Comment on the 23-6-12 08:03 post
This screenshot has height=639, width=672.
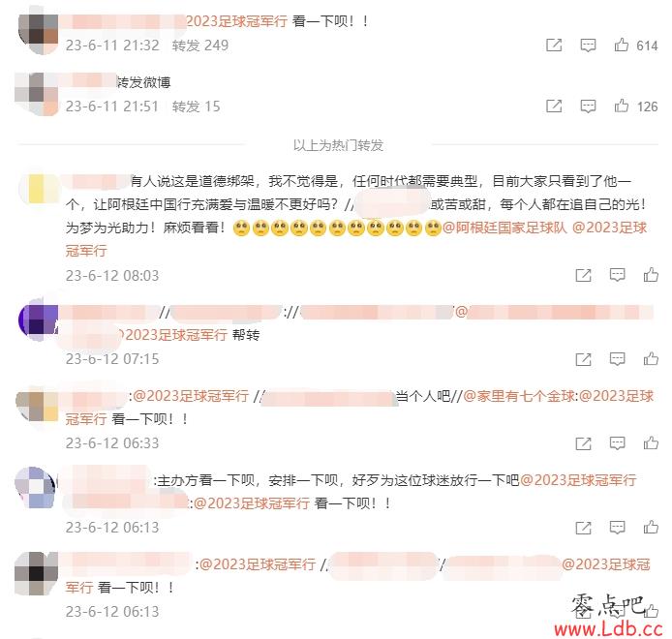tap(617, 275)
